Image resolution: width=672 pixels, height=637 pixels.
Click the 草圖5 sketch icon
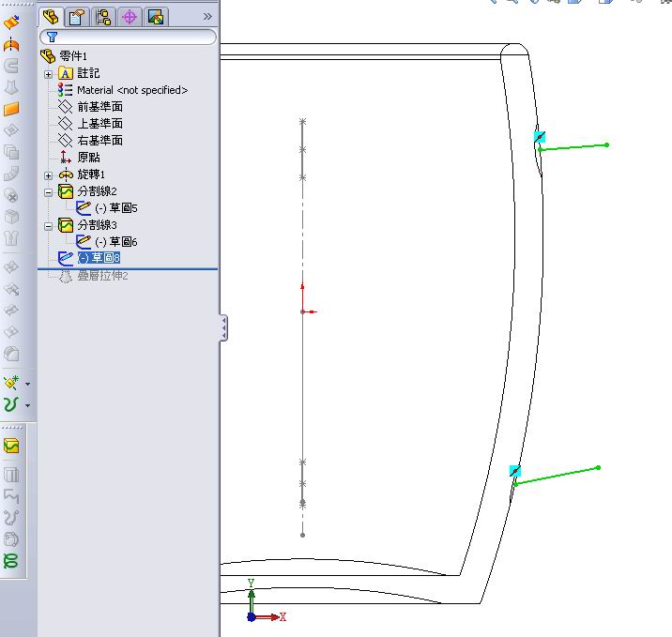tap(84, 207)
